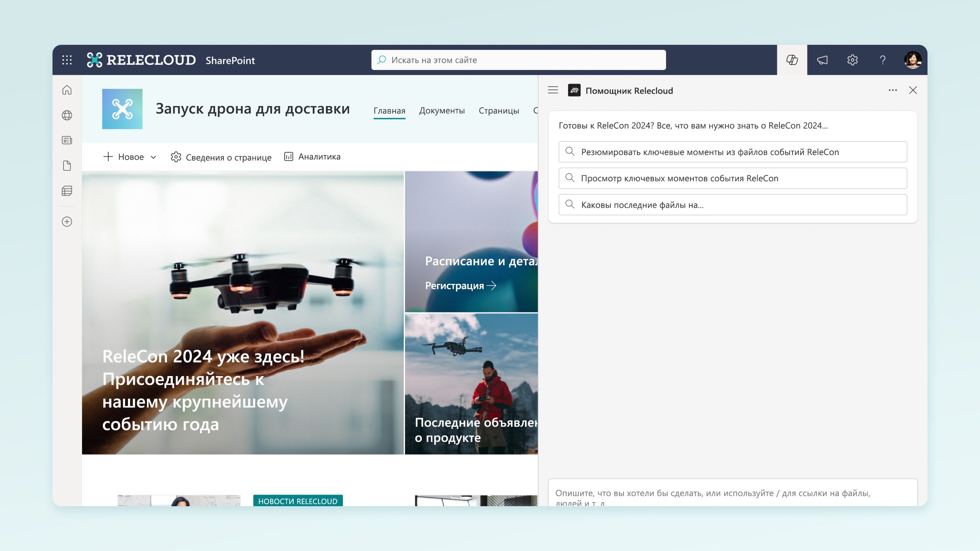The image size is (980, 551).
Task: Click Сведения о странице panel expander
Action: 221,156
